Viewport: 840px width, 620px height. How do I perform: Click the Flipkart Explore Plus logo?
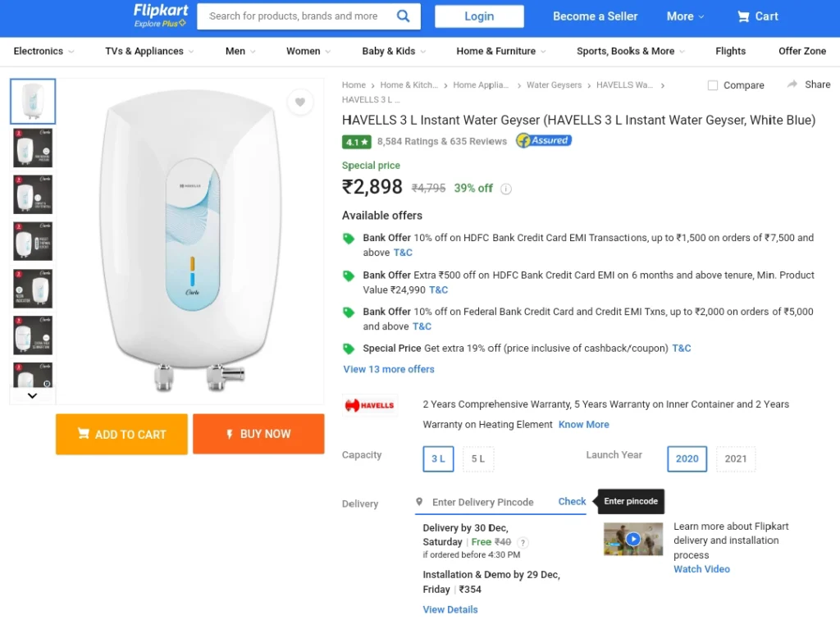[161, 15]
